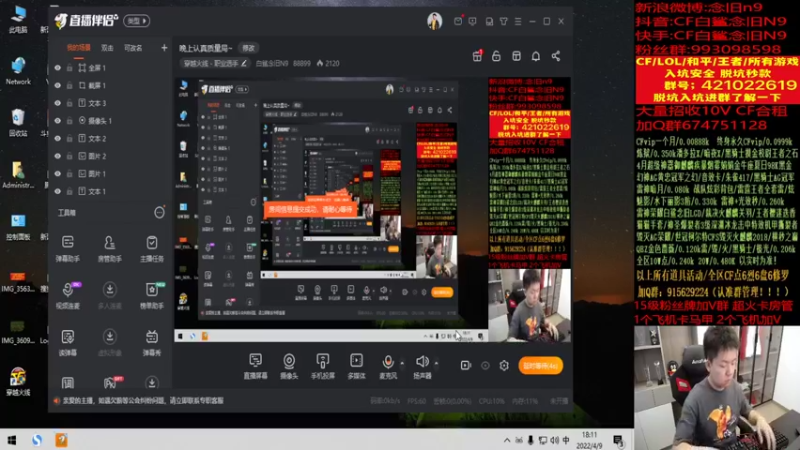Open the taskbar clock showing 18:11
The height and width of the screenshot is (450, 800).
(589, 440)
